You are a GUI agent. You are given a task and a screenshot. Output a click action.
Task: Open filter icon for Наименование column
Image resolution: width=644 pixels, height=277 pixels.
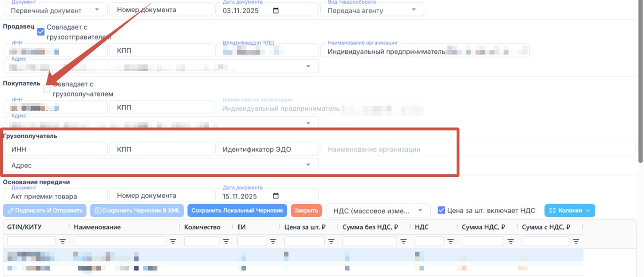click(x=173, y=241)
